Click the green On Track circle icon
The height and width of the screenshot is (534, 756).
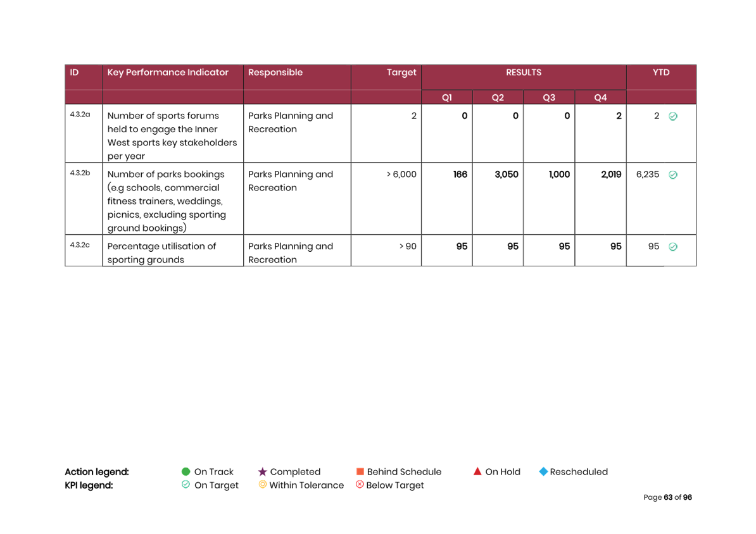pos(186,471)
